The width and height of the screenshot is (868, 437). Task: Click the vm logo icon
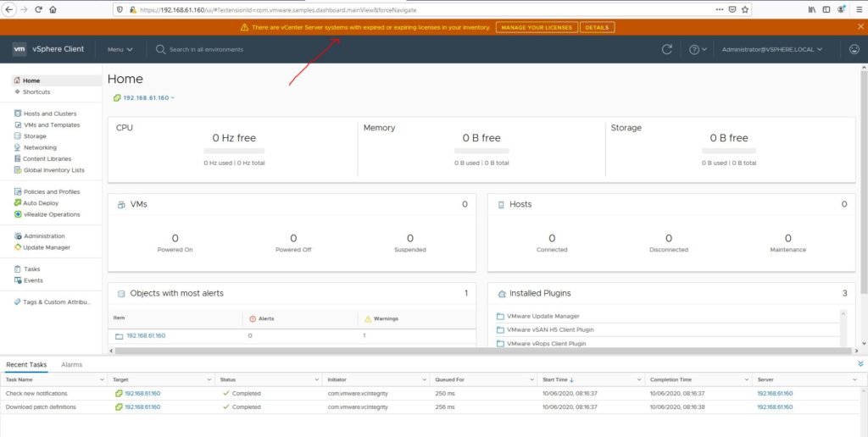(x=19, y=49)
